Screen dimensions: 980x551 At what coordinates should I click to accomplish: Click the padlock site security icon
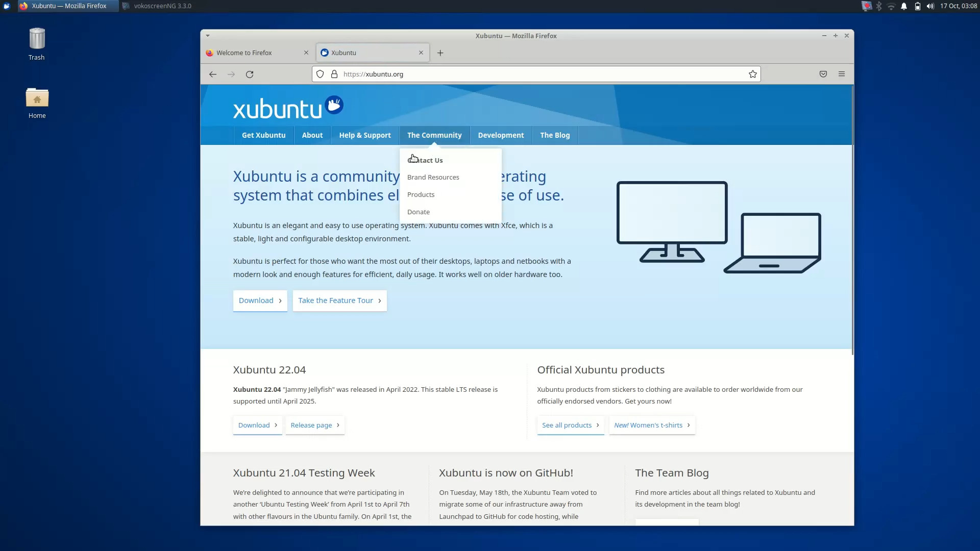click(334, 74)
